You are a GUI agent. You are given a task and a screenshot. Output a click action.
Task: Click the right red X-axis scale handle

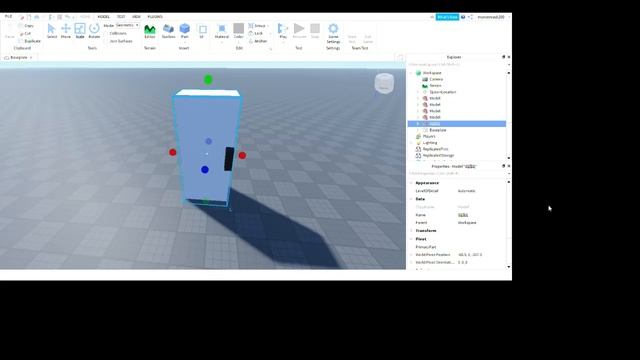click(x=242, y=156)
